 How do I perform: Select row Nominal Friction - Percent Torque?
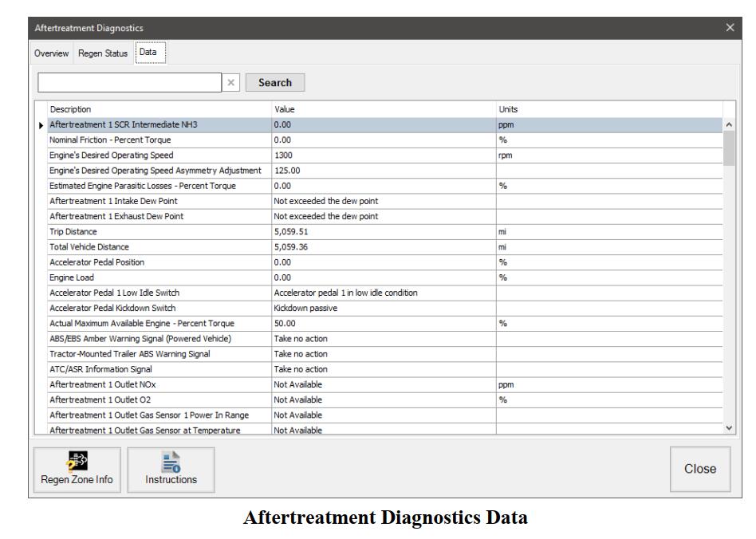(384, 140)
